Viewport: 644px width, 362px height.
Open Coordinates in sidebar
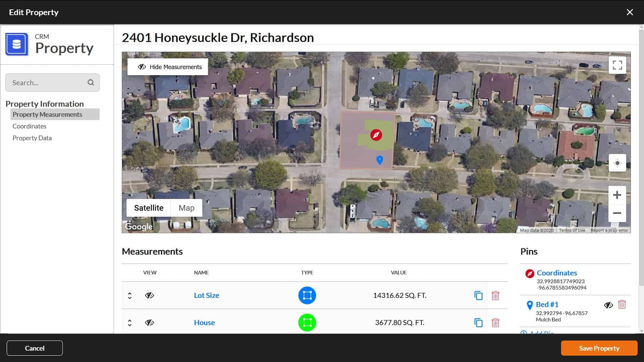pyautogui.click(x=30, y=126)
